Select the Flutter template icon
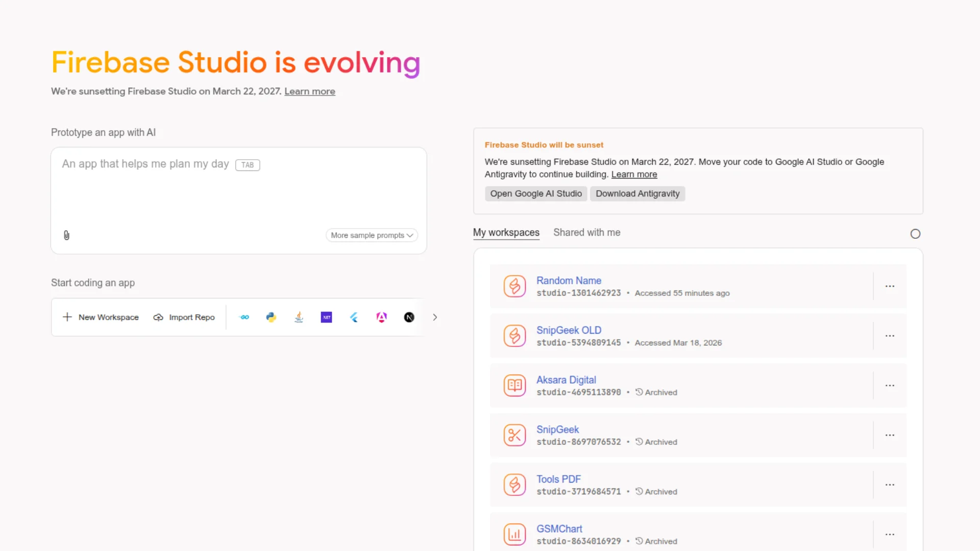Image resolution: width=980 pixels, height=551 pixels. click(354, 317)
